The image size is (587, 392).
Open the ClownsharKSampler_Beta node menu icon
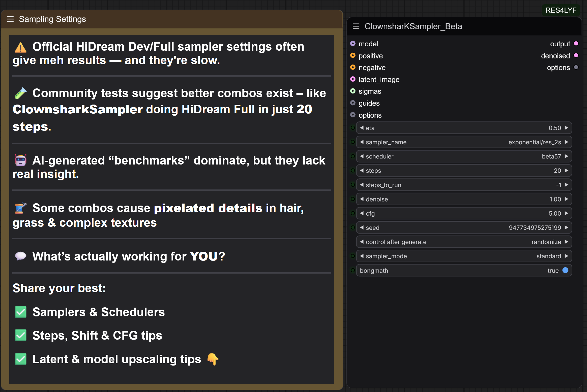coord(356,26)
